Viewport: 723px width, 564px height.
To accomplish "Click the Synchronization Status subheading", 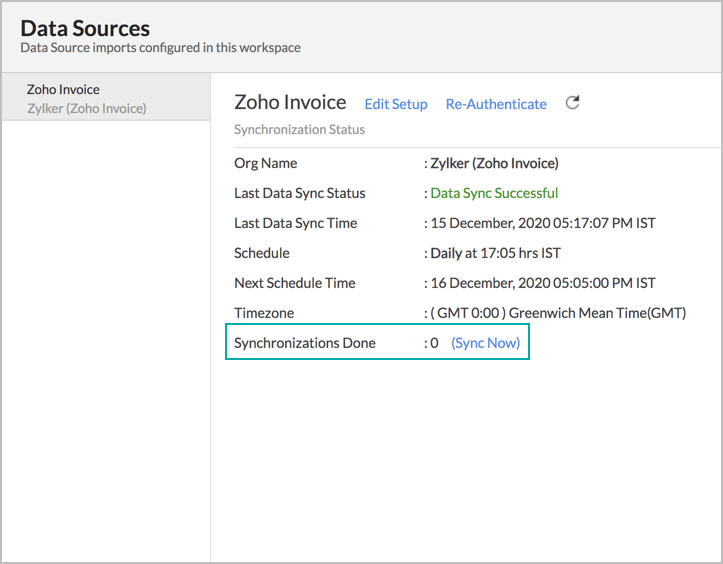I will click(x=299, y=130).
